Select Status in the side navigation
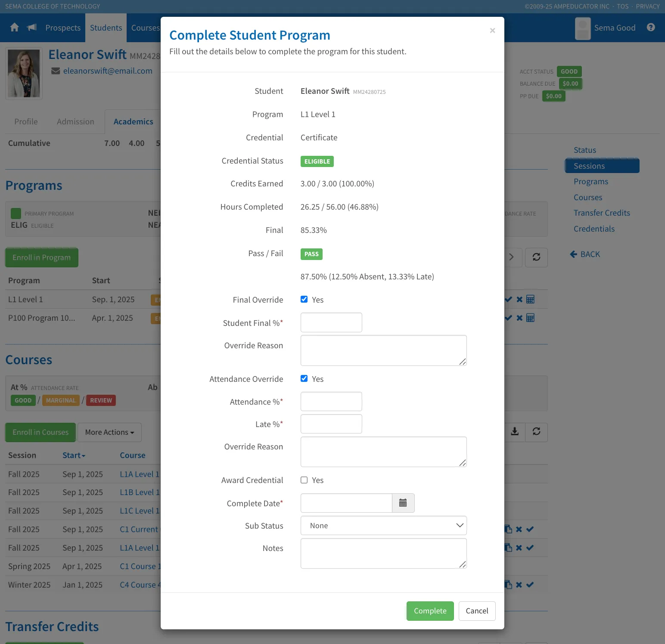This screenshot has height=644, width=665. pyautogui.click(x=585, y=150)
